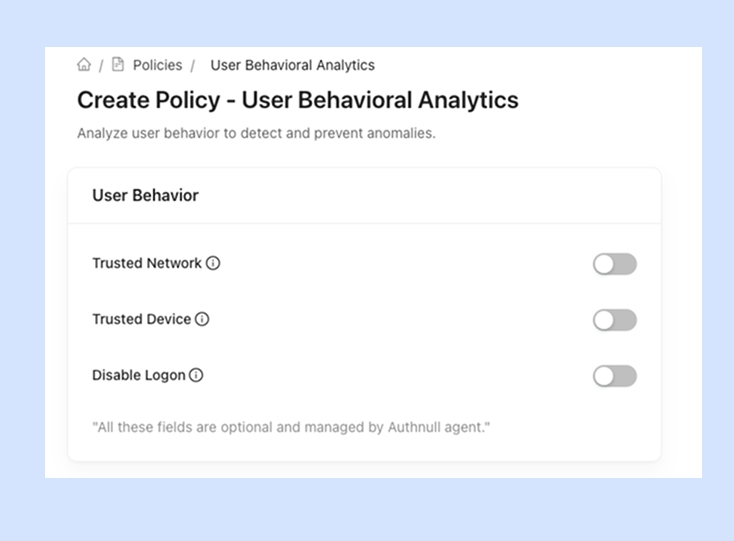Select the User Behavioral Analytics breadcrumb
This screenshot has width=734, height=541.
[292, 65]
